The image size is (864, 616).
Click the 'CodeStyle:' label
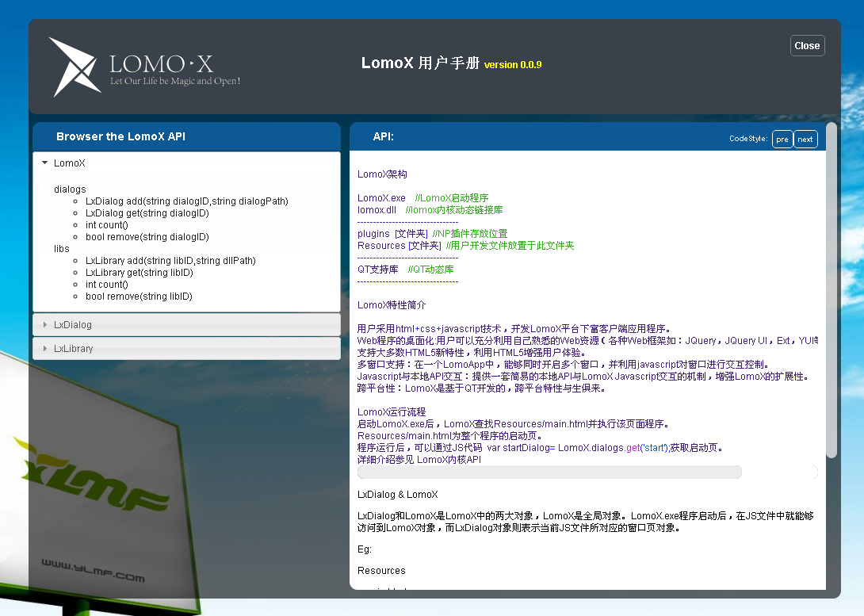point(748,139)
